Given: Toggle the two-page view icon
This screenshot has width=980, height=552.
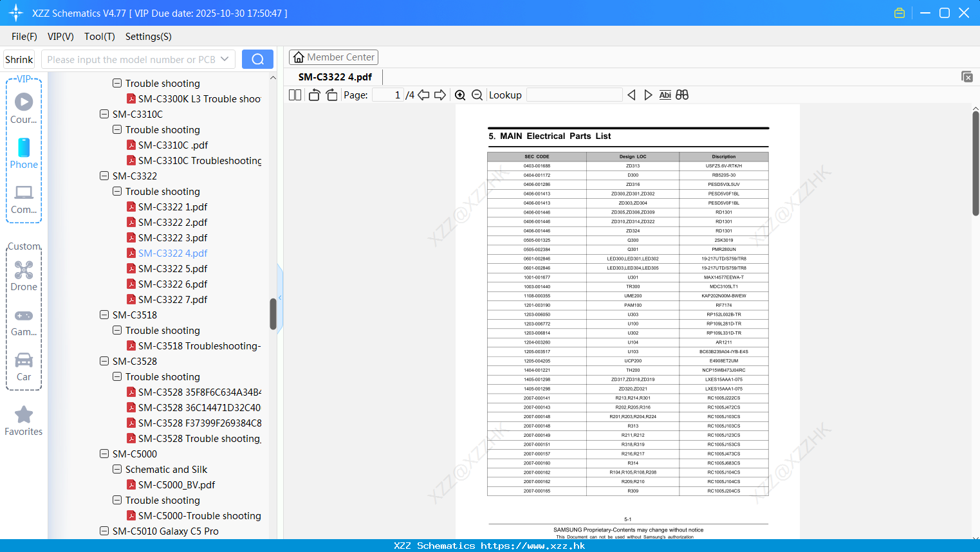Looking at the screenshot, I should [295, 95].
